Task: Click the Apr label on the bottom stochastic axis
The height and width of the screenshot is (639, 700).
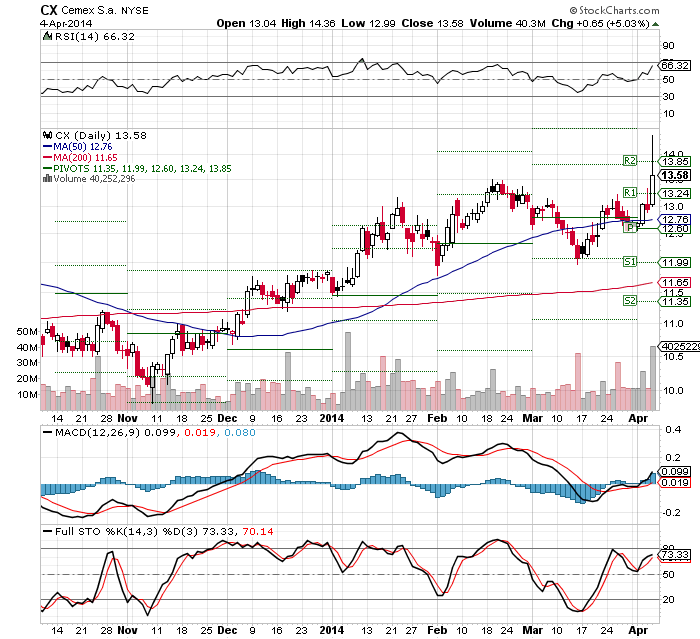Action: click(x=638, y=630)
